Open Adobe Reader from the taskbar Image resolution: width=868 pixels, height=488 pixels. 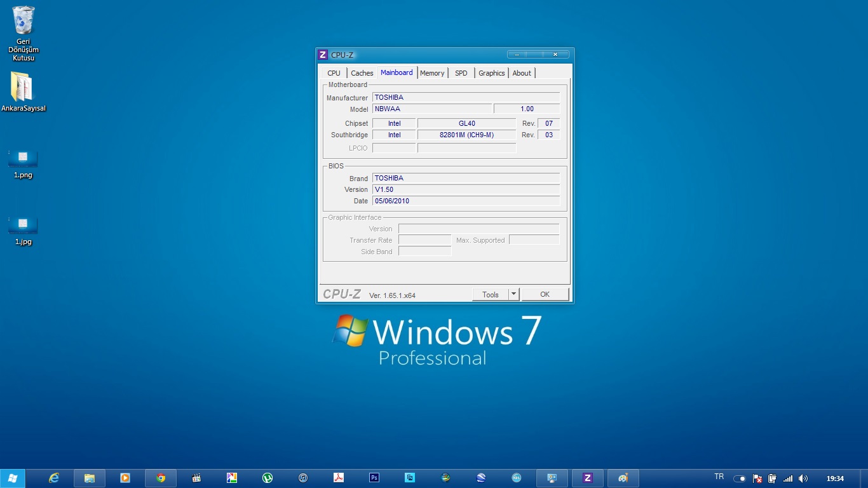(339, 478)
